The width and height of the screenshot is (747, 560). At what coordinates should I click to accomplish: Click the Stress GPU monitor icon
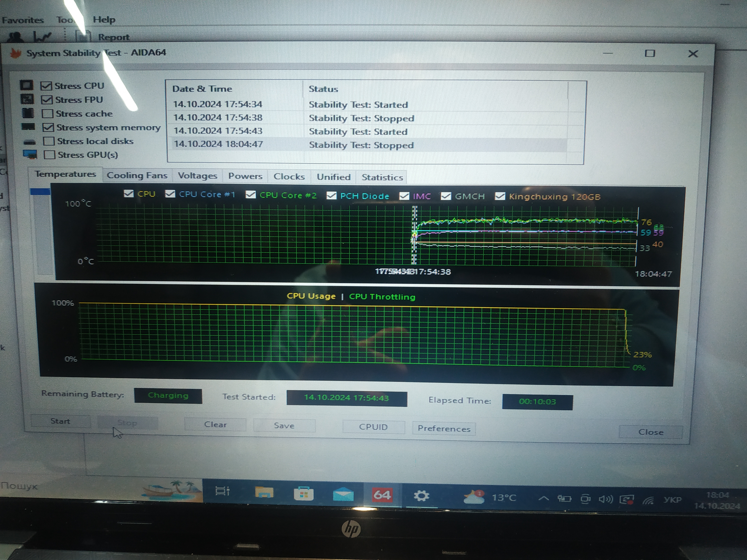[x=30, y=155]
